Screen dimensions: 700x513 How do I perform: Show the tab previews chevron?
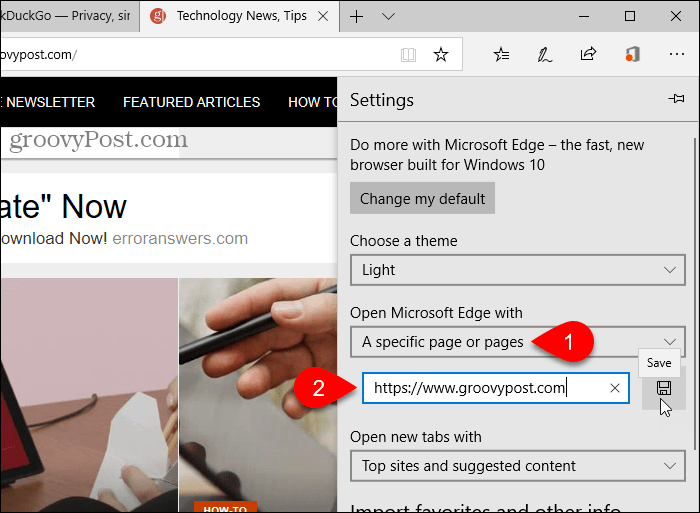(388, 17)
